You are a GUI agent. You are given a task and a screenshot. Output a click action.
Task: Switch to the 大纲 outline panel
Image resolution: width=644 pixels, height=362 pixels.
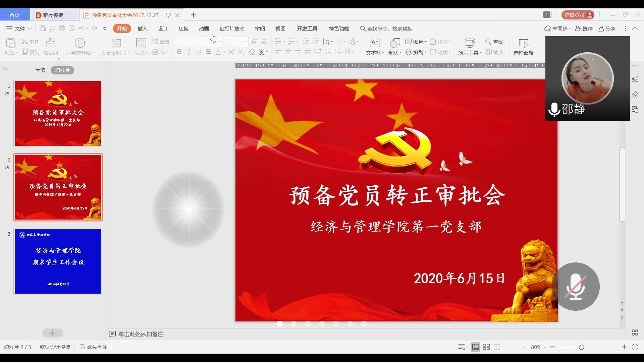[40, 70]
